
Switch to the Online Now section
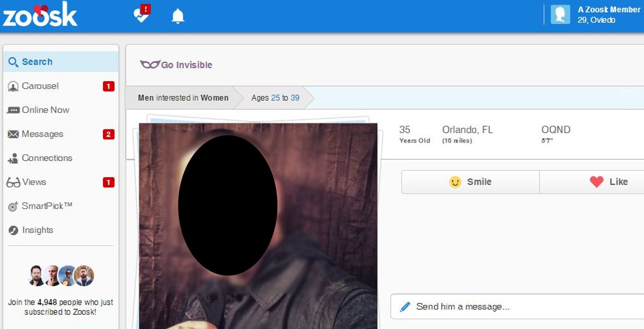tap(44, 110)
